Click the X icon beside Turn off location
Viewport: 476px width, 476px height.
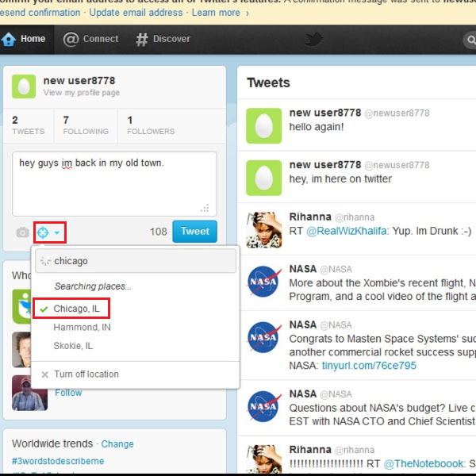[x=45, y=374]
